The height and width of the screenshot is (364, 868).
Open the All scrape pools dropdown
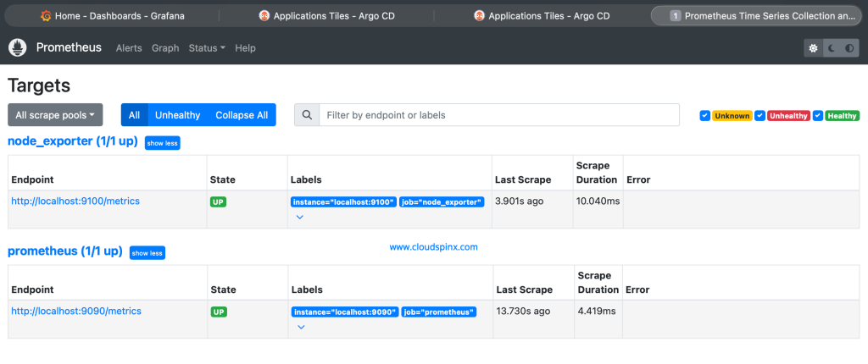coord(55,115)
